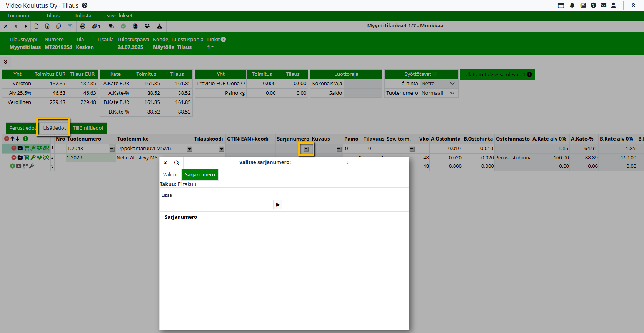Open the Toiminnot menu
This screenshot has width=644, height=333.
19,16
